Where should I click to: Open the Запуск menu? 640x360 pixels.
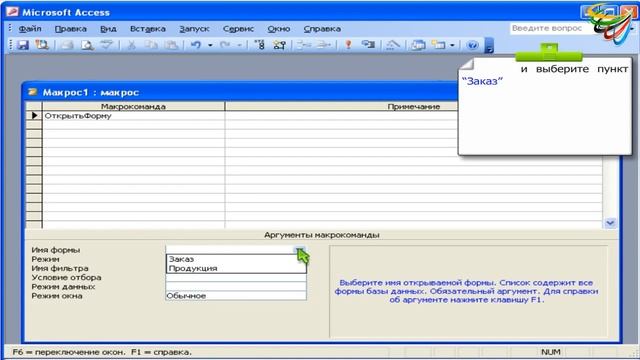click(x=194, y=29)
